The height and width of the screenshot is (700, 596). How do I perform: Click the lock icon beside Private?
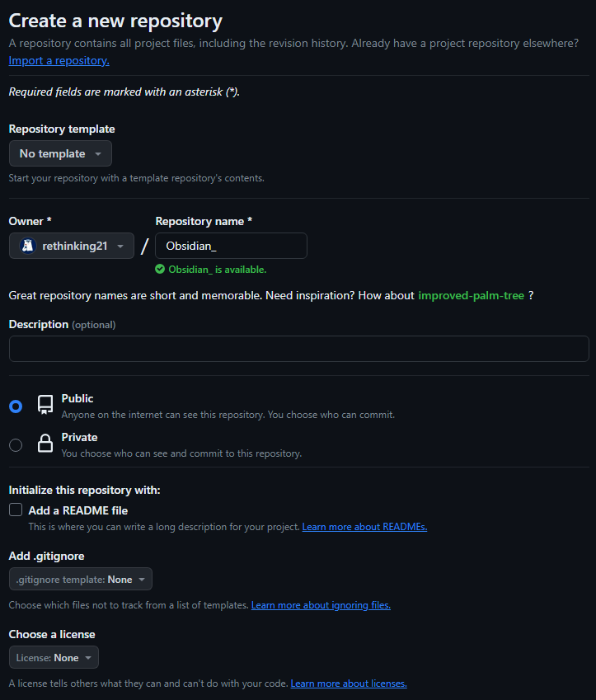pos(45,444)
